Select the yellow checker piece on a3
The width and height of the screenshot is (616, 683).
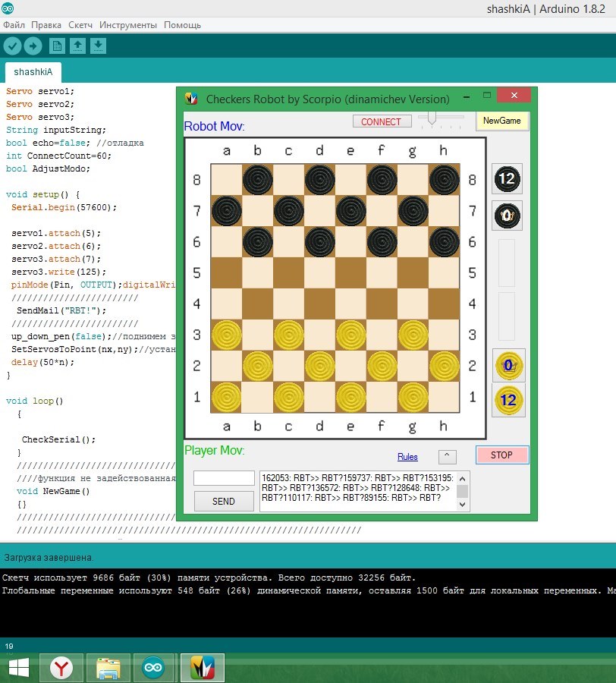pyautogui.click(x=226, y=335)
